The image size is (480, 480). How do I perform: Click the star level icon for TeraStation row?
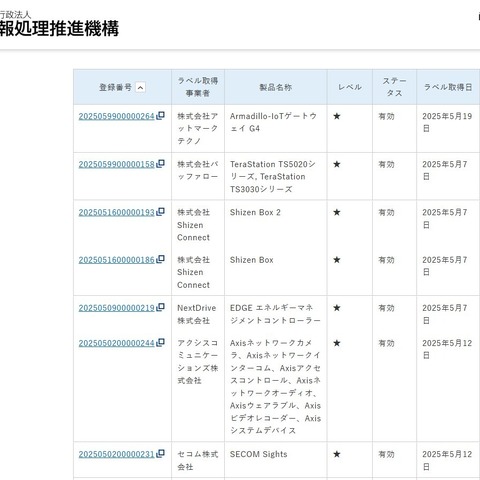pos(337,164)
